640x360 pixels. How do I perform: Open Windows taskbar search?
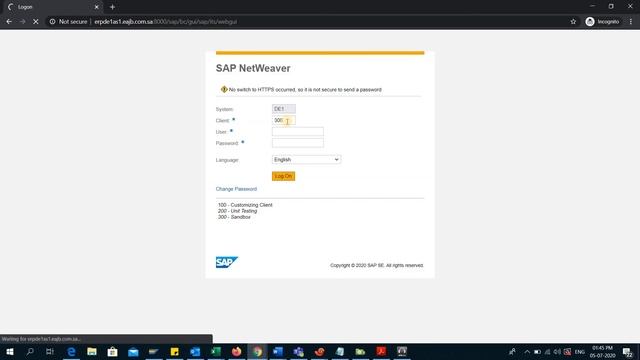[30, 351]
